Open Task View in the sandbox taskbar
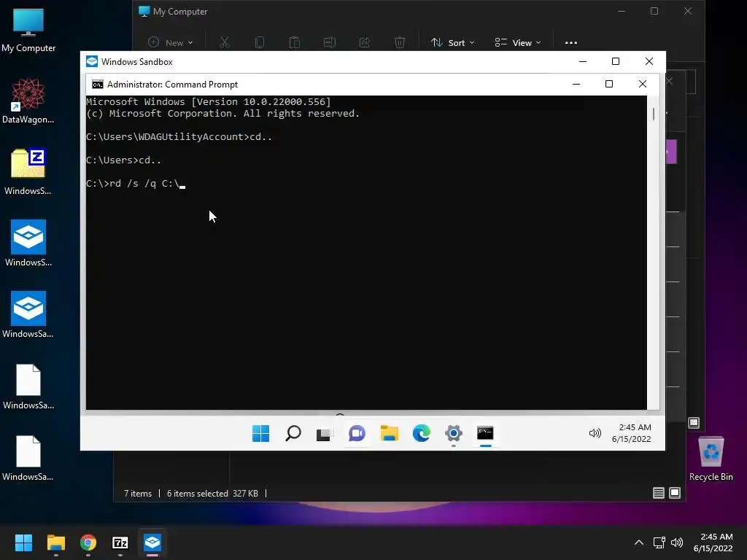This screenshot has height=560, width=747. [x=325, y=433]
